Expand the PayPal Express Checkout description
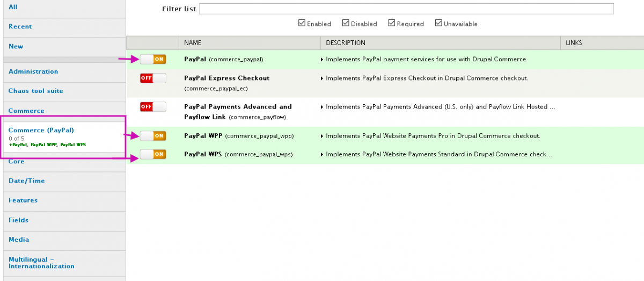Screen dimensions: 644x281 click(x=322, y=78)
